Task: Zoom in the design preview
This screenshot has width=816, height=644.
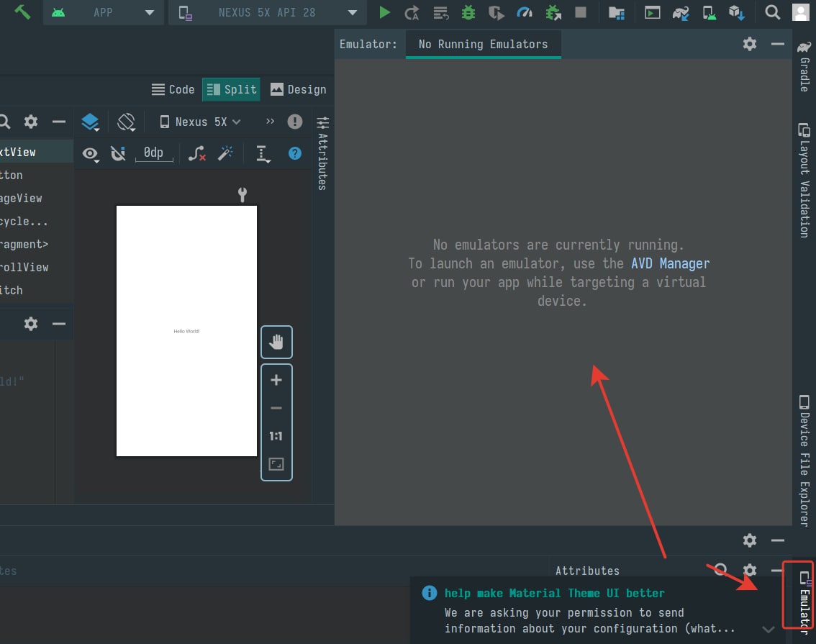Action: [276, 380]
